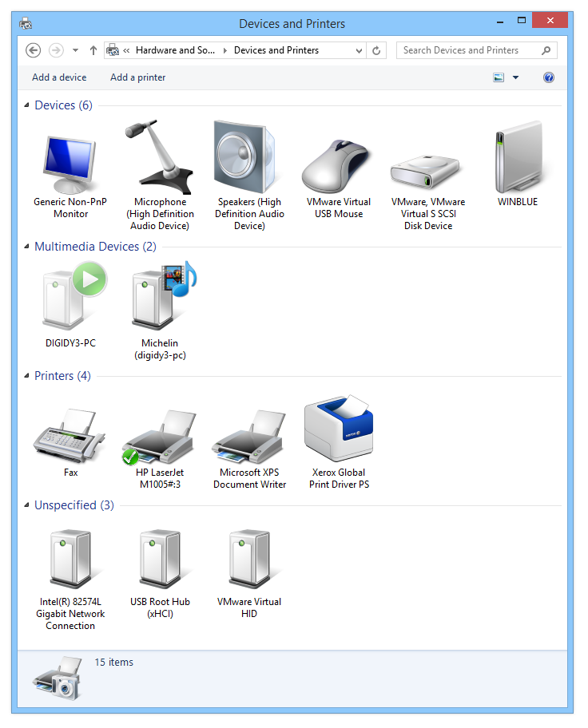Select the Microsoft XPS Document Writer icon
The height and width of the screenshot is (728, 588).
click(x=248, y=437)
